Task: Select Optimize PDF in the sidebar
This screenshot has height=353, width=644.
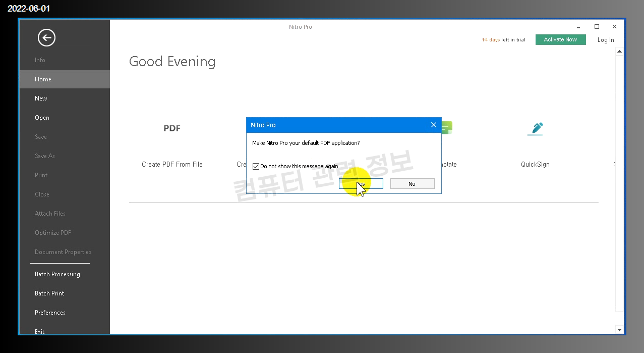Action: (x=65, y=233)
